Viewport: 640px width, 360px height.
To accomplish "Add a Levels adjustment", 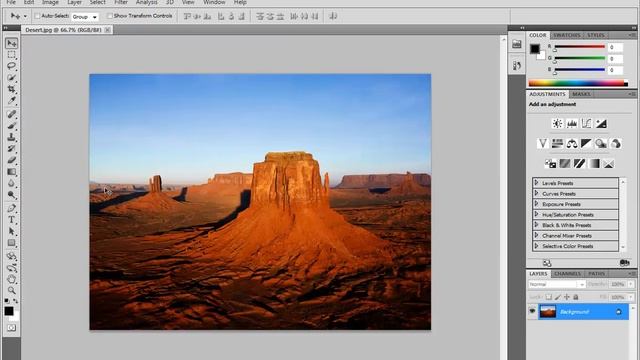I will click(572, 123).
